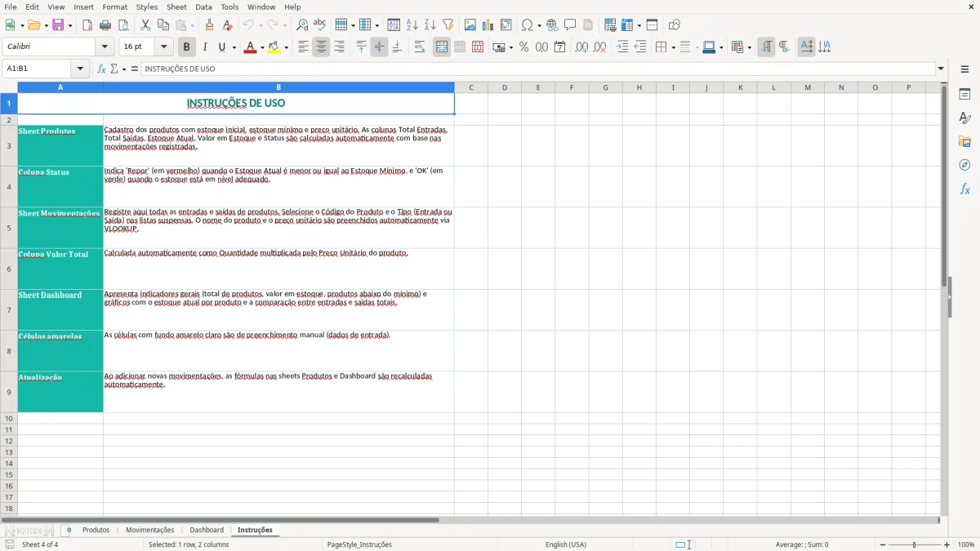Click the zoom in plus button
The image size is (980, 551).
tap(947, 544)
